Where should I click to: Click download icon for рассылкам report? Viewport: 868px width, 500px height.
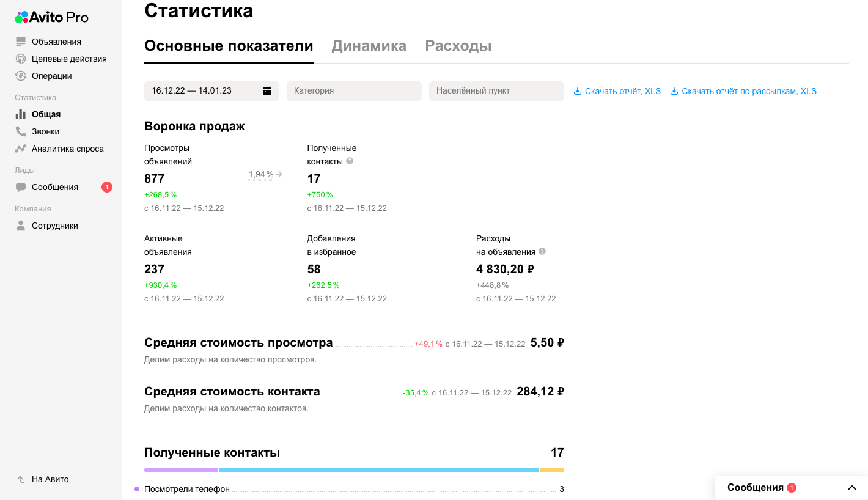(674, 91)
